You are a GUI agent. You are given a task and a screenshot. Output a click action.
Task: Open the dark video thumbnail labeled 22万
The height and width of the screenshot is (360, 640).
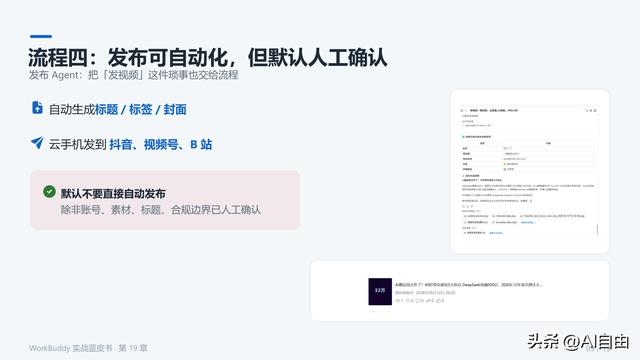coord(380,291)
